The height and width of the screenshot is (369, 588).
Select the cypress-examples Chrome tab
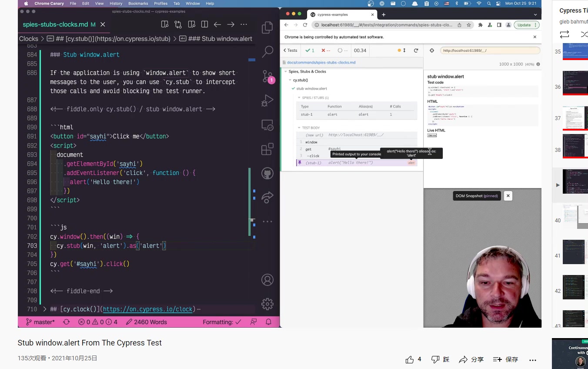(342, 14)
